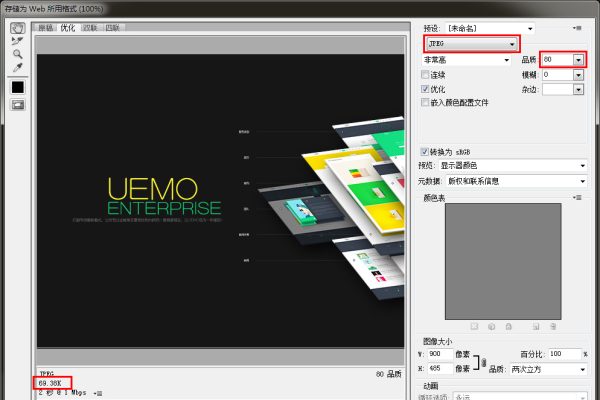Click the constrain proportions link icon
Screen dimensions: 600x400
(x=483, y=362)
